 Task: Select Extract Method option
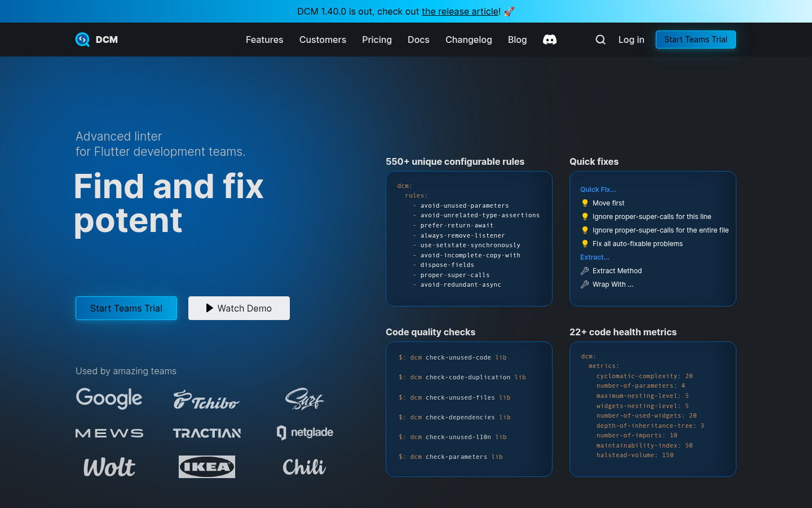pyautogui.click(x=617, y=271)
